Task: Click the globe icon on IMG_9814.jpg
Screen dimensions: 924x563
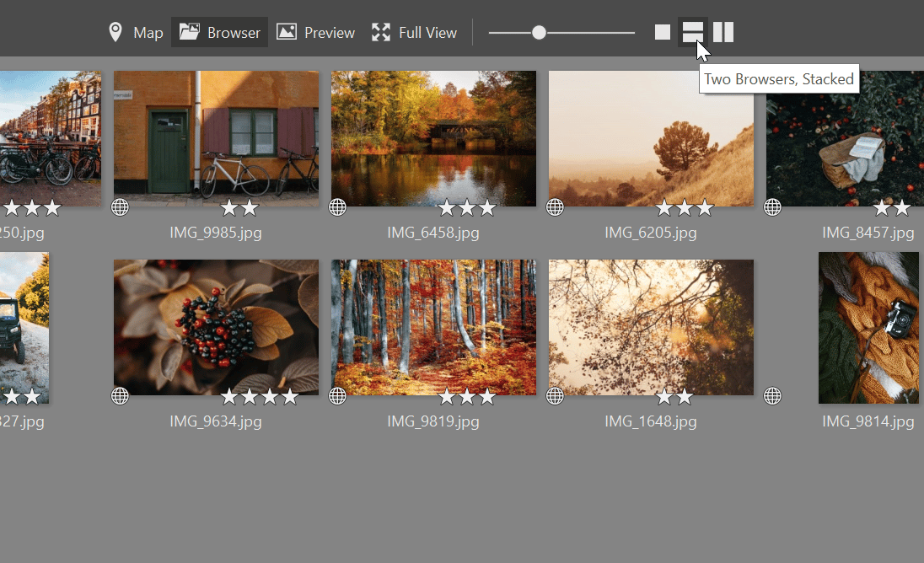Action: tap(772, 396)
